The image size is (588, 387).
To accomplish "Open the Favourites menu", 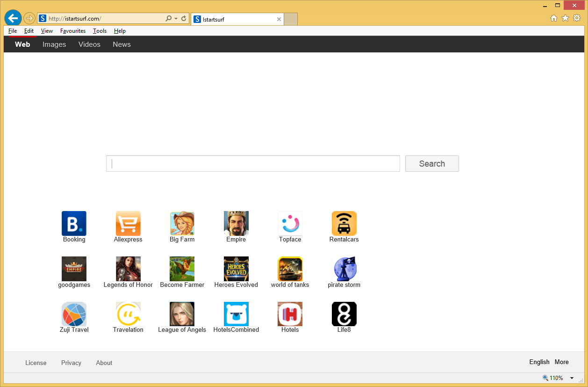I will coord(73,31).
